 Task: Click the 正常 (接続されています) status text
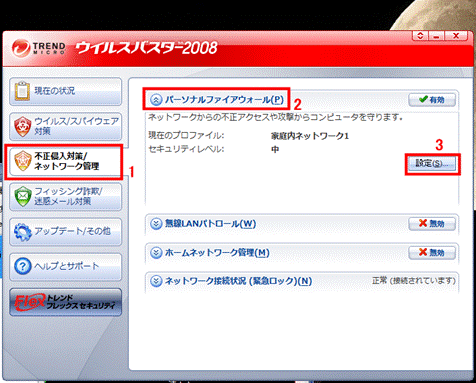click(x=414, y=281)
